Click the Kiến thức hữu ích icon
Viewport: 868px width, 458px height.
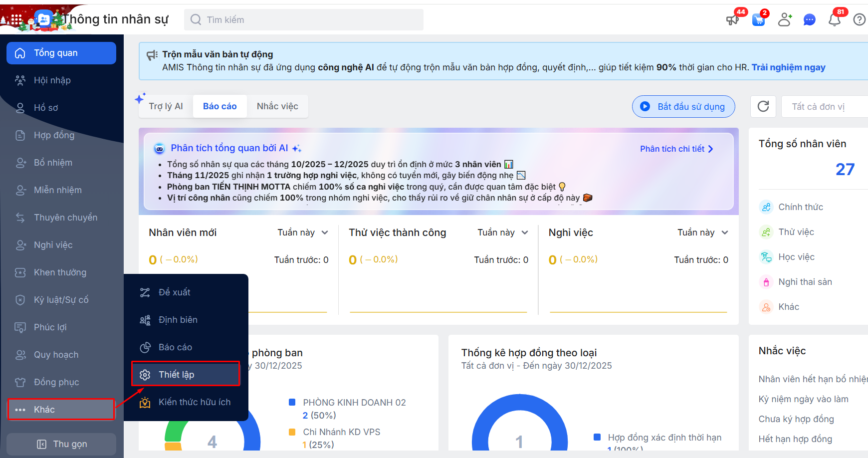coord(145,402)
